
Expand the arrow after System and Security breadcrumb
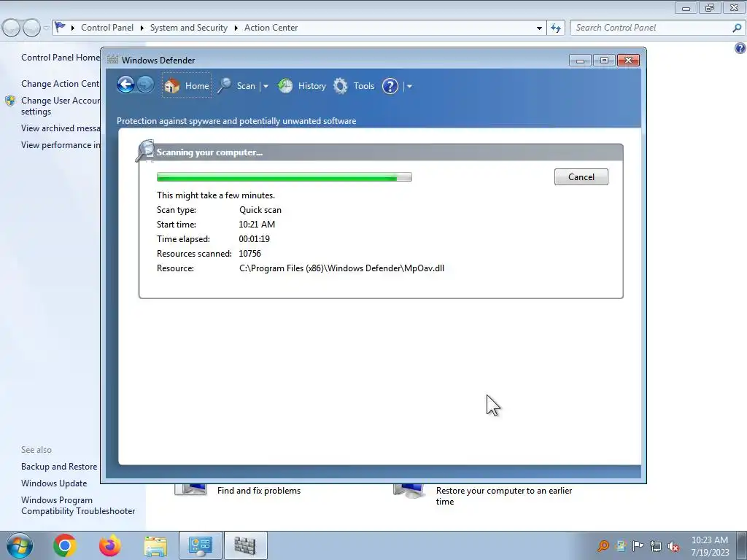pyautogui.click(x=236, y=28)
